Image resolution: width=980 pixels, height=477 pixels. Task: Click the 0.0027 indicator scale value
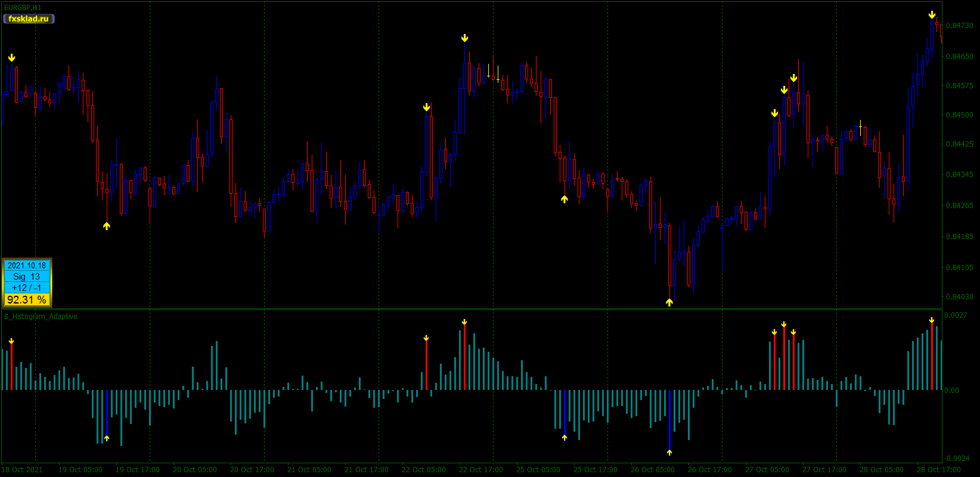coord(957,315)
